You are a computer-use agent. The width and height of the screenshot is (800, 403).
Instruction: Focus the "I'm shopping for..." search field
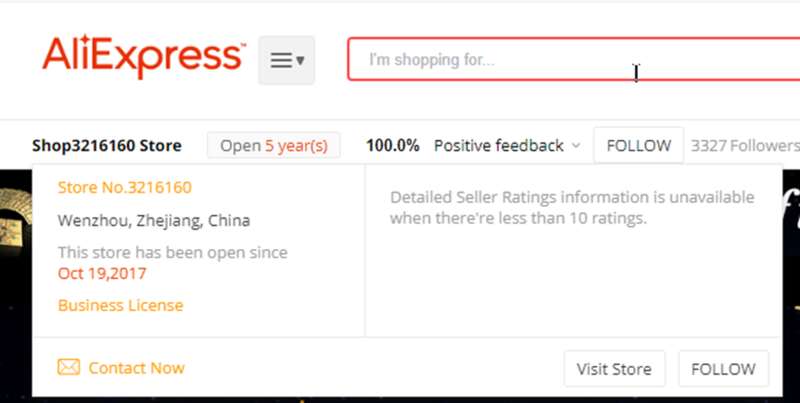tap(573, 59)
